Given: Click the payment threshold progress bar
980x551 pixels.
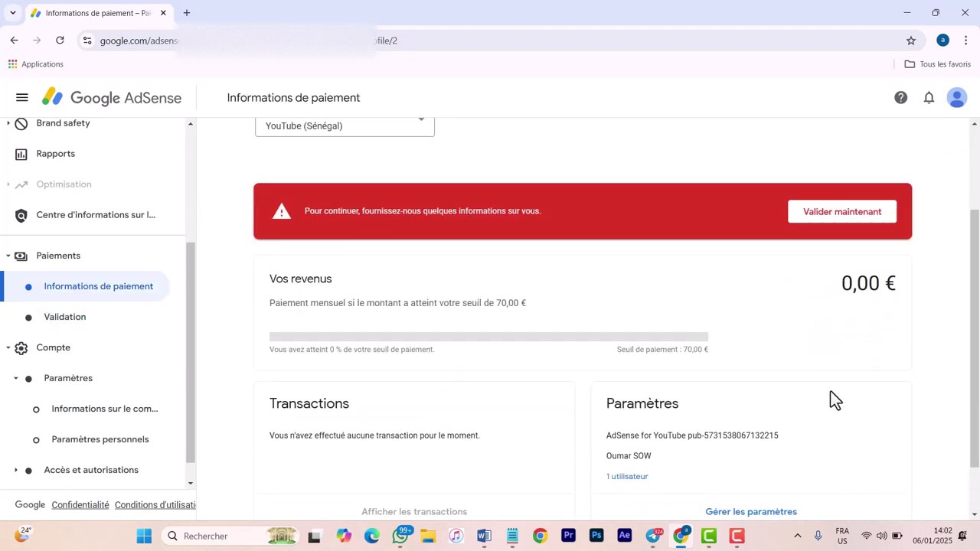Looking at the screenshot, I should tap(488, 337).
